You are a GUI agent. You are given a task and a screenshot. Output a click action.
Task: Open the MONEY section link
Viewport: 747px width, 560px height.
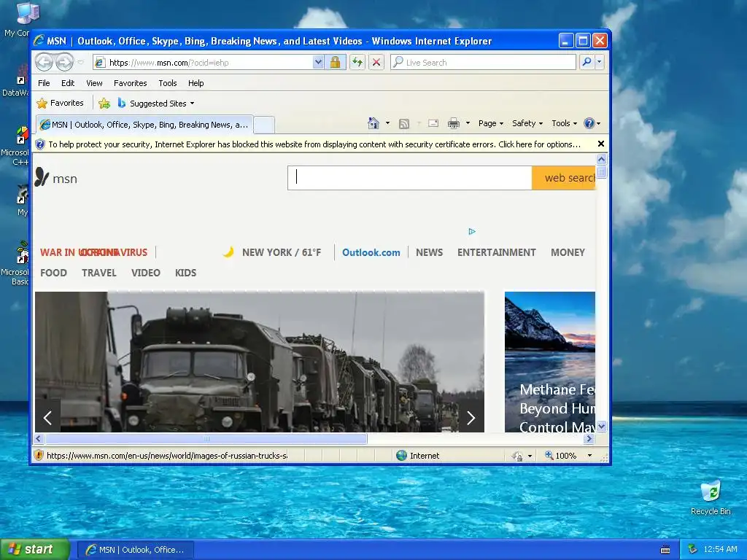tap(568, 252)
